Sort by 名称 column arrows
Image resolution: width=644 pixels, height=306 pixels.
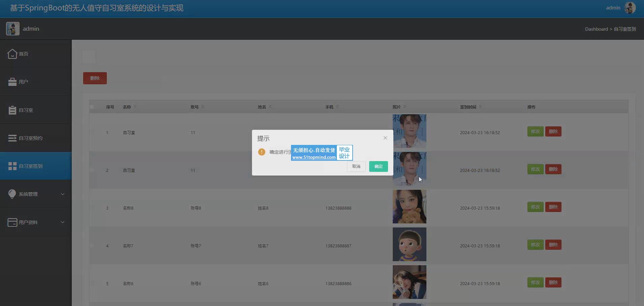[x=135, y=107]
